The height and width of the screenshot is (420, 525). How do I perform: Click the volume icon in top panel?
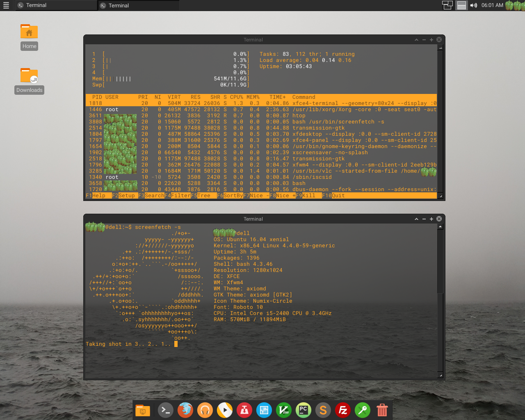474,5
